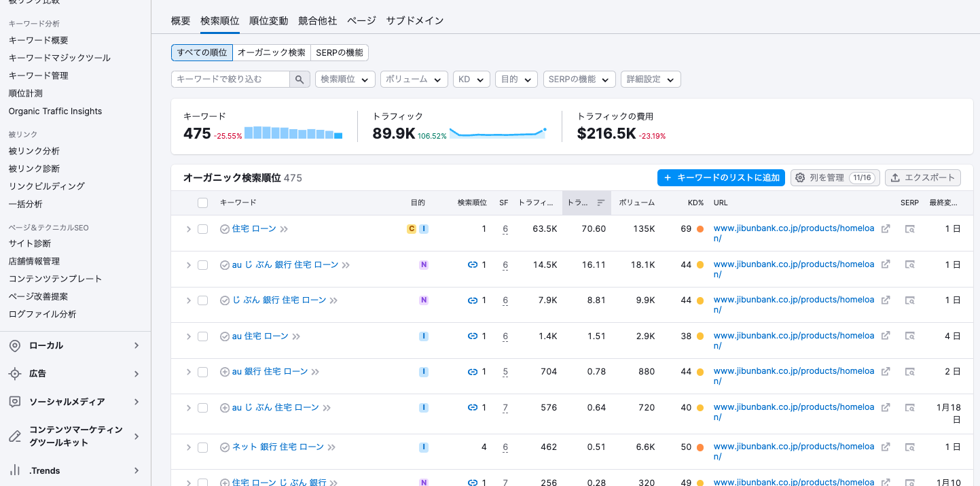Open external URL icon for au 住宅 ローン row
The width and height of the screenshot is (980, 486).
click(886, 336)
